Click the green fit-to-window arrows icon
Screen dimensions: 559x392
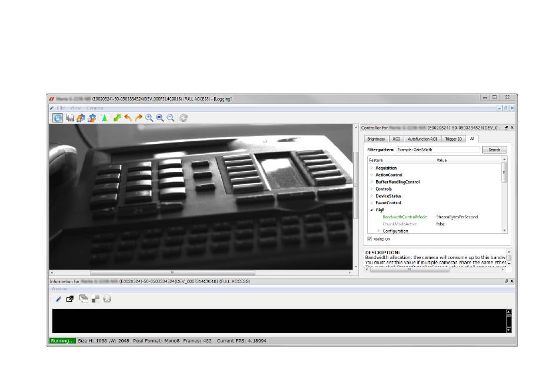pyautogui.click(x=117, y=118)
